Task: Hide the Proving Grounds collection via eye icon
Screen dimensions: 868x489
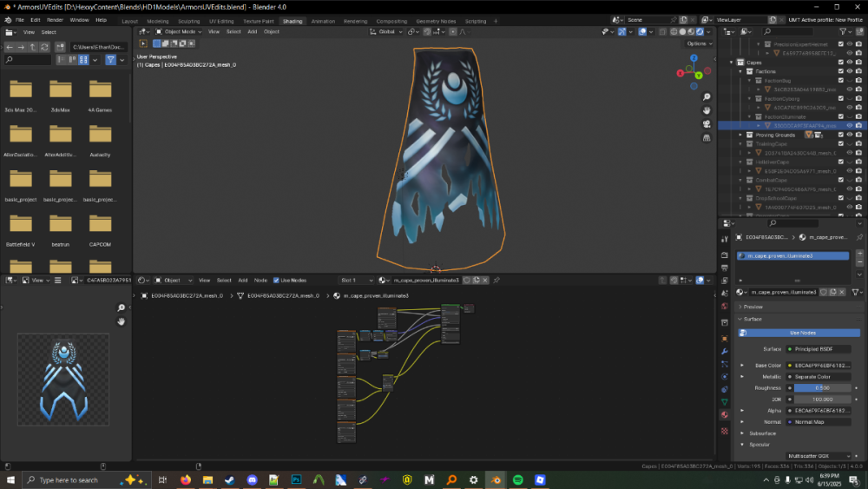Action: pos(852,135)
